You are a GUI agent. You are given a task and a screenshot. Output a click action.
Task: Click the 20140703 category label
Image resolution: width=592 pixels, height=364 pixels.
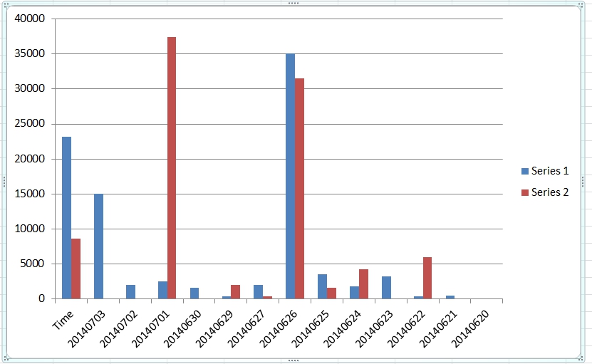pyautogui.click(x=86, y=328)
